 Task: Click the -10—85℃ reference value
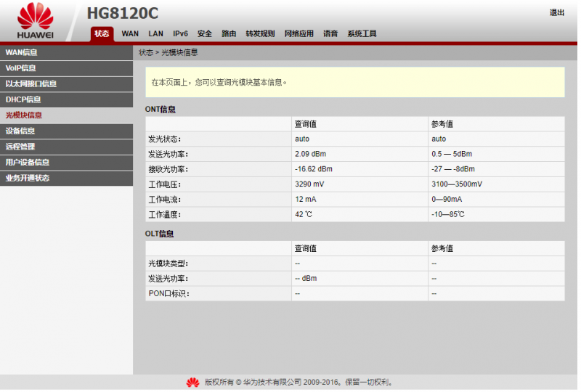(448, 214)
